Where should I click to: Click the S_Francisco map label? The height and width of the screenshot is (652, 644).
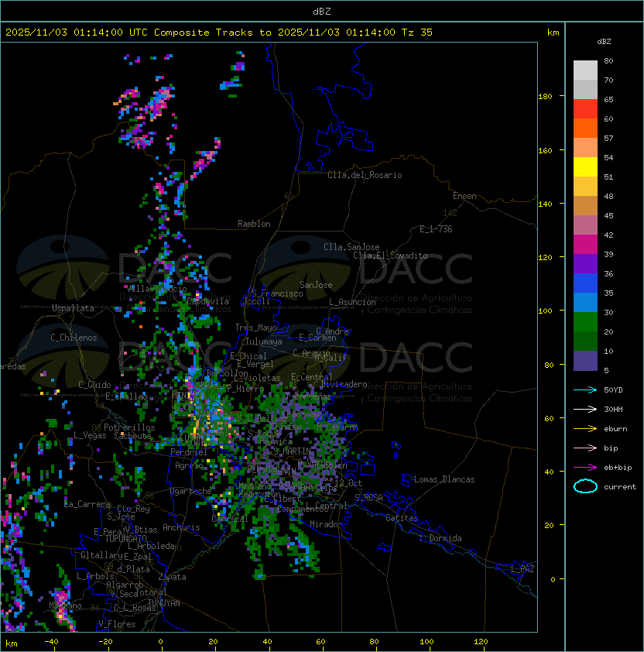coord(277,293)
